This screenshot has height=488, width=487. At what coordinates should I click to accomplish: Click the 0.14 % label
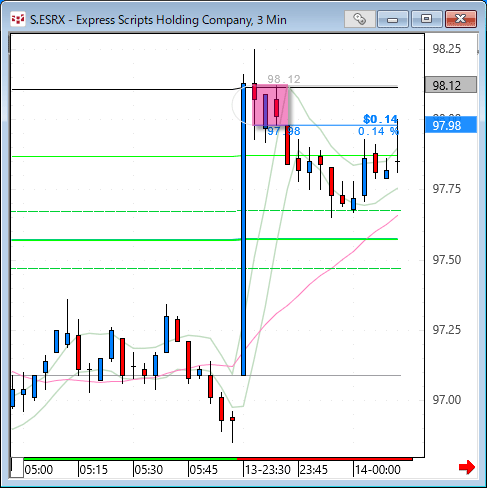click(x=378, y=131)
